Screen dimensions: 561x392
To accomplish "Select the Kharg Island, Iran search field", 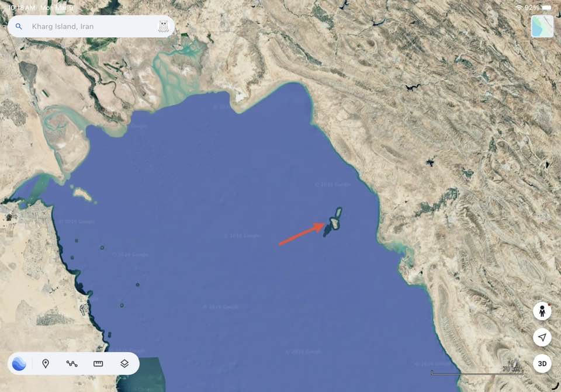I will tap(91, 26).
